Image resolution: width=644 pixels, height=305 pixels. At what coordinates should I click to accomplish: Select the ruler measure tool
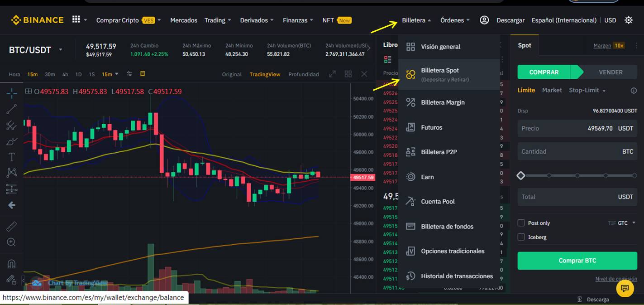click(x=12, y=226)
